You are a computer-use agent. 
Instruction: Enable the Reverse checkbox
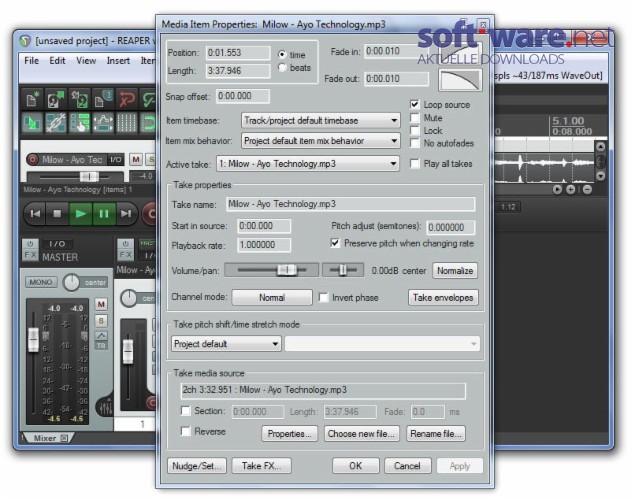click(185, 431)
